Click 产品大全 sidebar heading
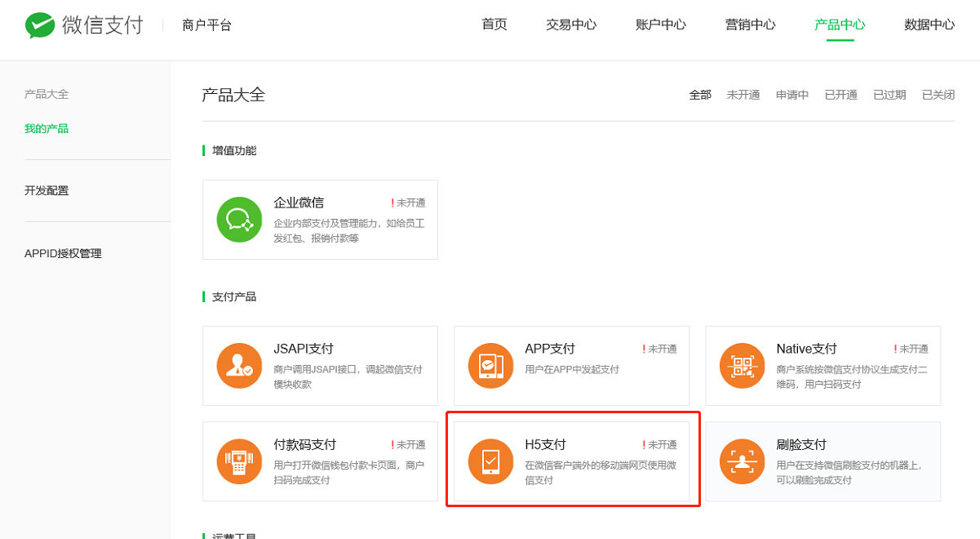This screenshot has width=980, height=539. [47, 94]
